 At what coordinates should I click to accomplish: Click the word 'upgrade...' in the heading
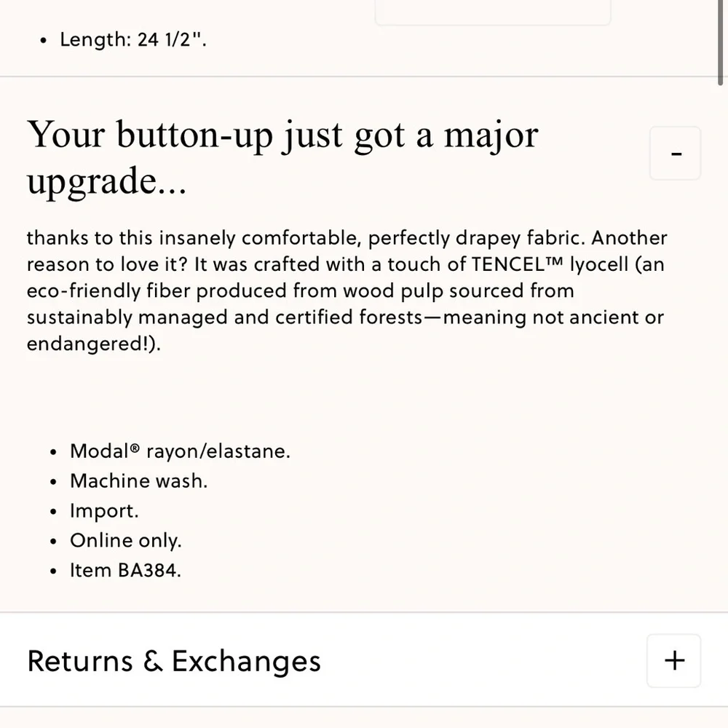pos(106,181)
